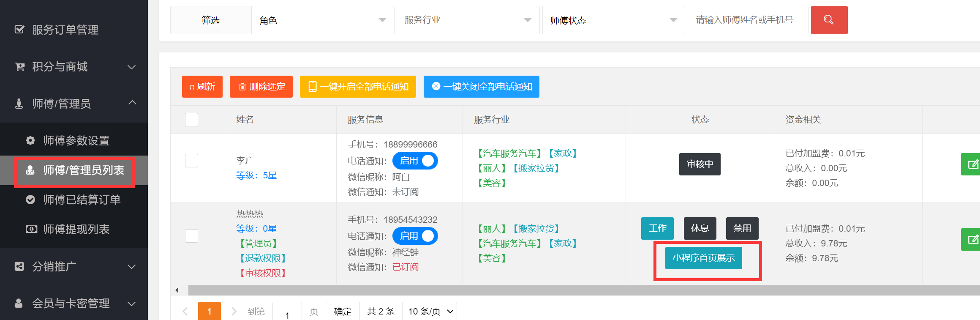The height and width of the screenshot is (320, 980).
Task: Click the 小程序首页展示 button
Action: click(x=703, y=258)
